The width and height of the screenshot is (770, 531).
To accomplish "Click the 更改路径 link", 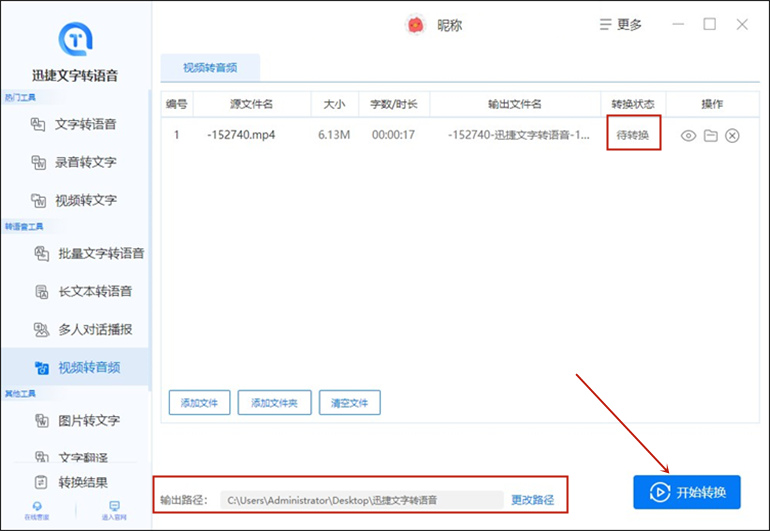I will pos(532,500).
